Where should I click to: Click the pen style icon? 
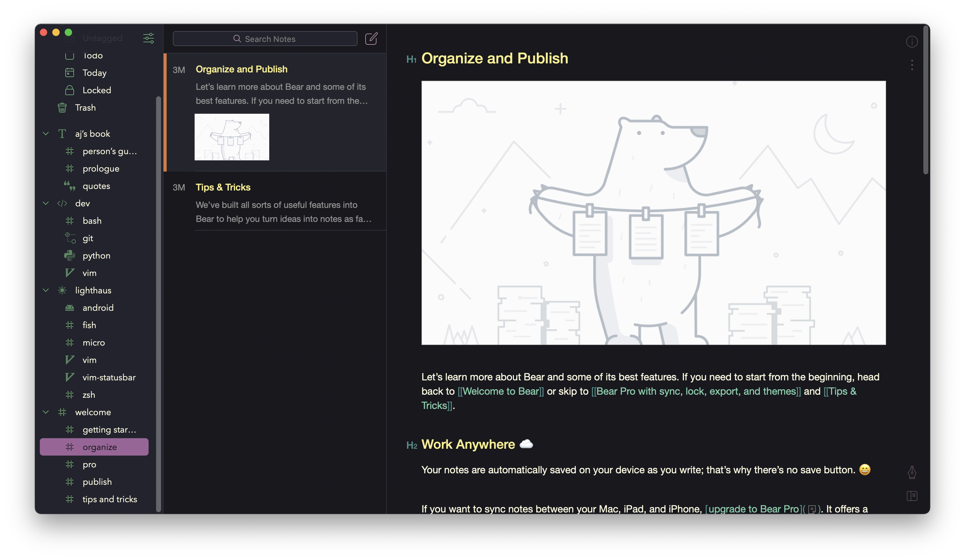coord(912,472)
